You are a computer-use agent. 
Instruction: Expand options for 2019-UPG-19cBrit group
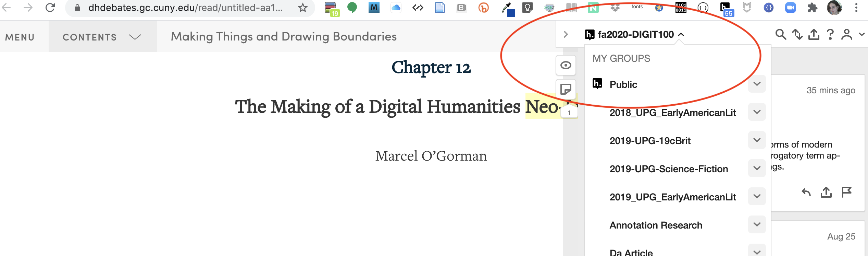757,140
